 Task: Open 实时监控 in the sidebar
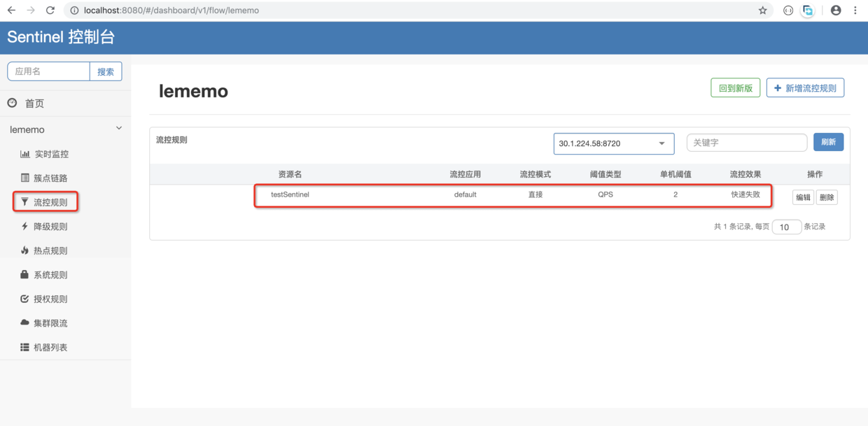tap(52, 154)
